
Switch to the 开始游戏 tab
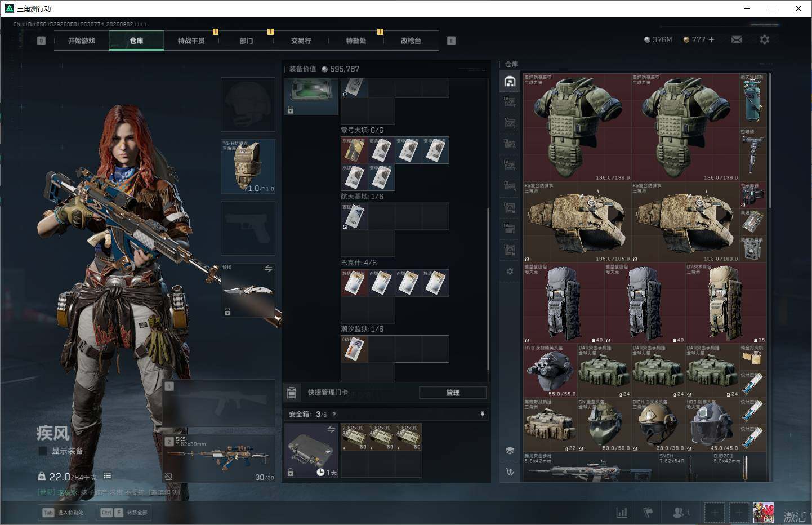coord(82,41)
